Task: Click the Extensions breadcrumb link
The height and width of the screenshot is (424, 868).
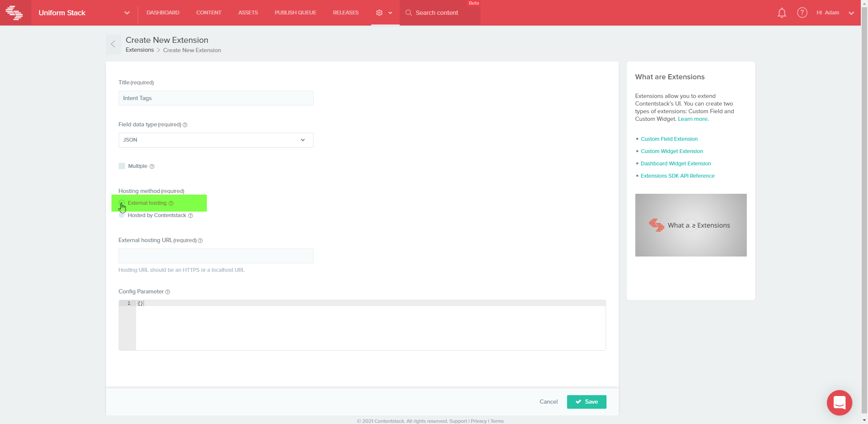Action: point(140,50)
